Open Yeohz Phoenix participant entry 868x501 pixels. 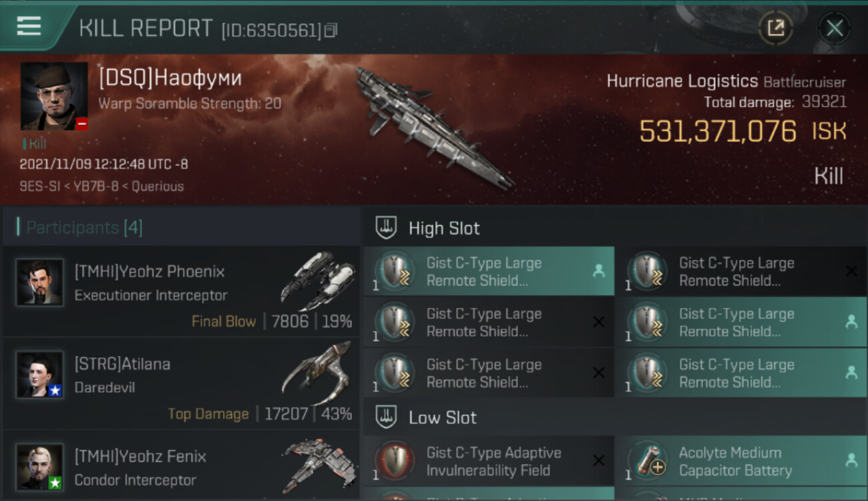point(181,291)
